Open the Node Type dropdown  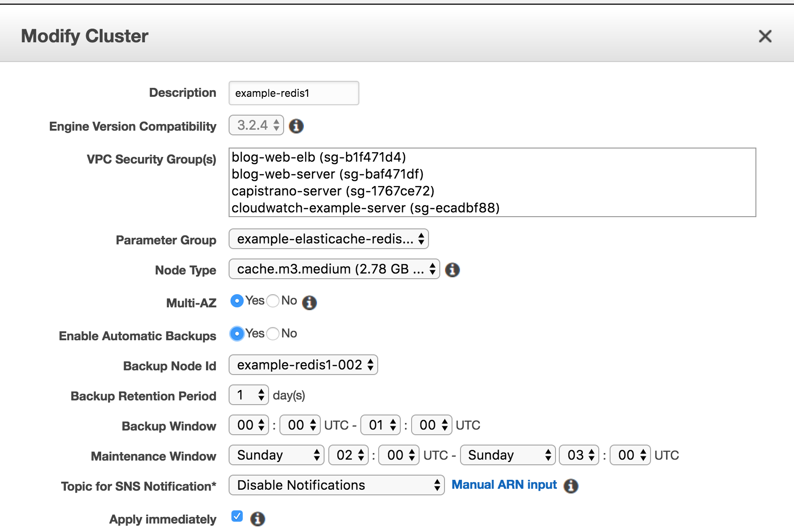click(x=334, y=269)
